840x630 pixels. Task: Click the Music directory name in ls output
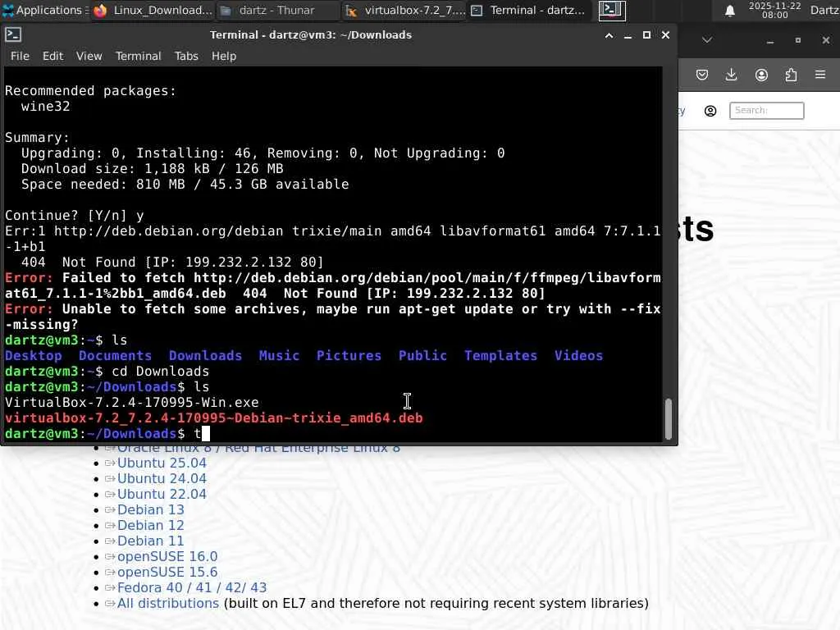[x=279, y=356]
